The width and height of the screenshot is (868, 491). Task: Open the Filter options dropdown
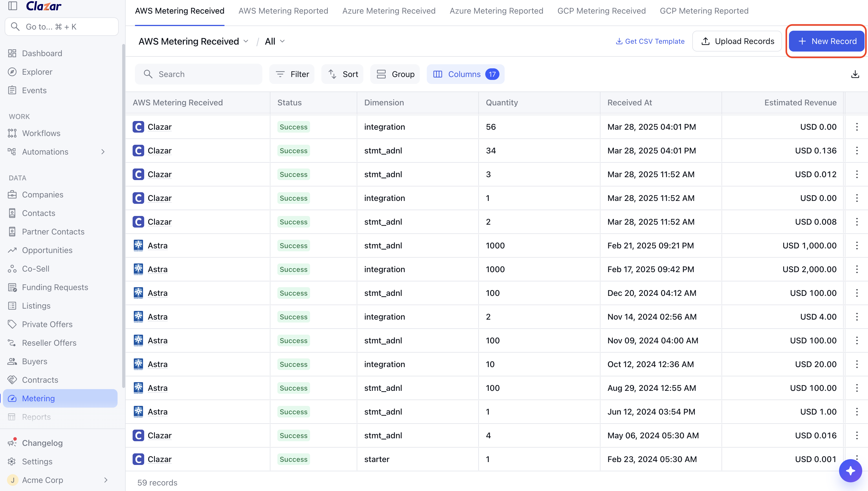tap(292, 74)
